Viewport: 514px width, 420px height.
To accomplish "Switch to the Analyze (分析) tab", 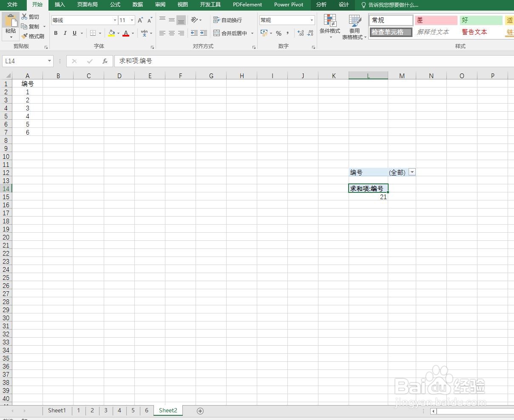I will [x=321, y=5].
